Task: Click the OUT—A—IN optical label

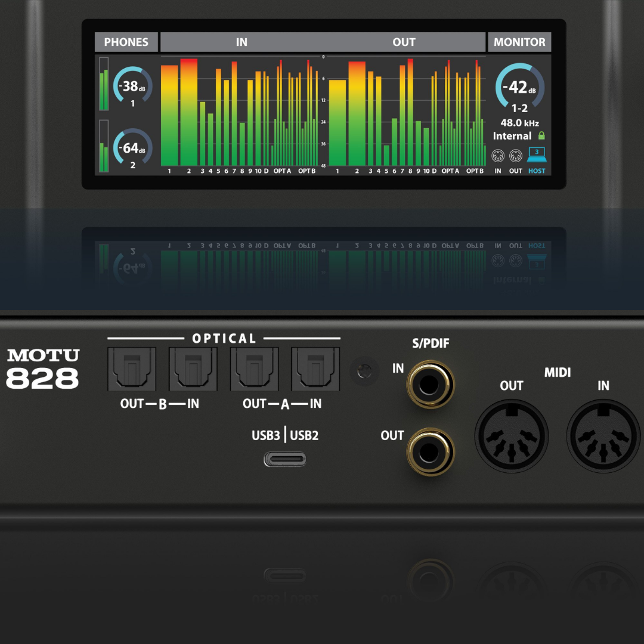Action: pyautogui.click(x=282, y=404)
